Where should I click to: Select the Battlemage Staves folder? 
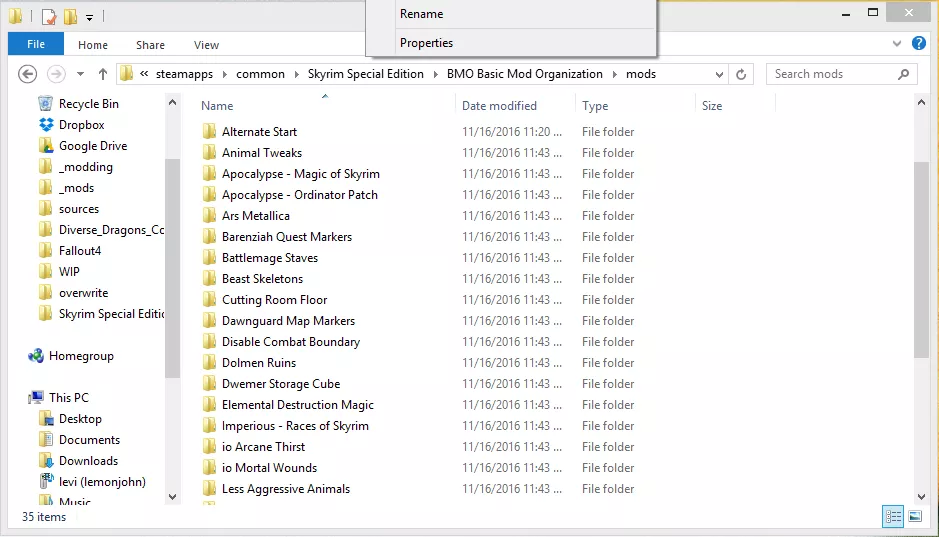(269, 257)
